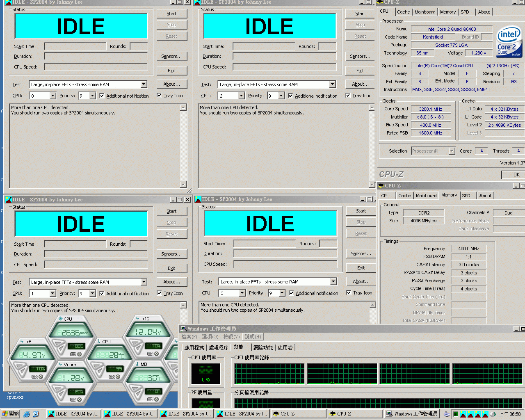
Task: Click the lower threshold triangle in the +12 sensor
Action: 139,348
